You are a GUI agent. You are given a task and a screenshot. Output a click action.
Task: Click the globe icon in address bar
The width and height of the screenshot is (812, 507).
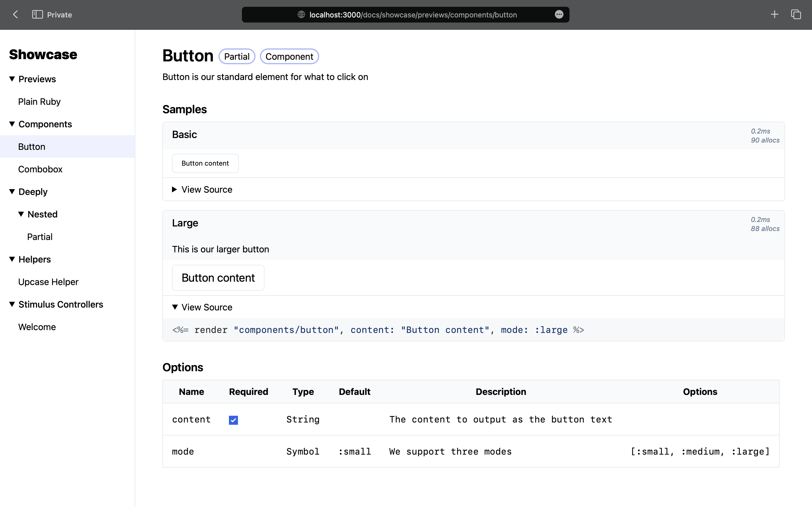301,14
